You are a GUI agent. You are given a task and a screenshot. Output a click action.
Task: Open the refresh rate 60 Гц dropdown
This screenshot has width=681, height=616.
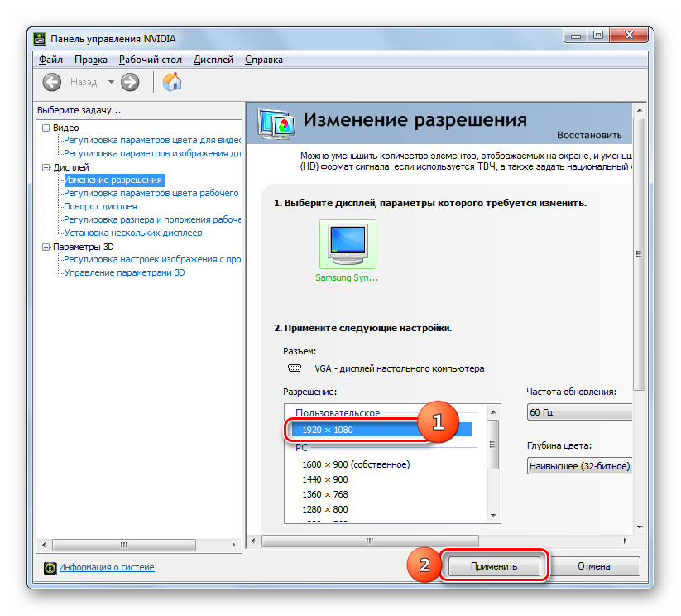pyautogui.click(x=579, y=412)
